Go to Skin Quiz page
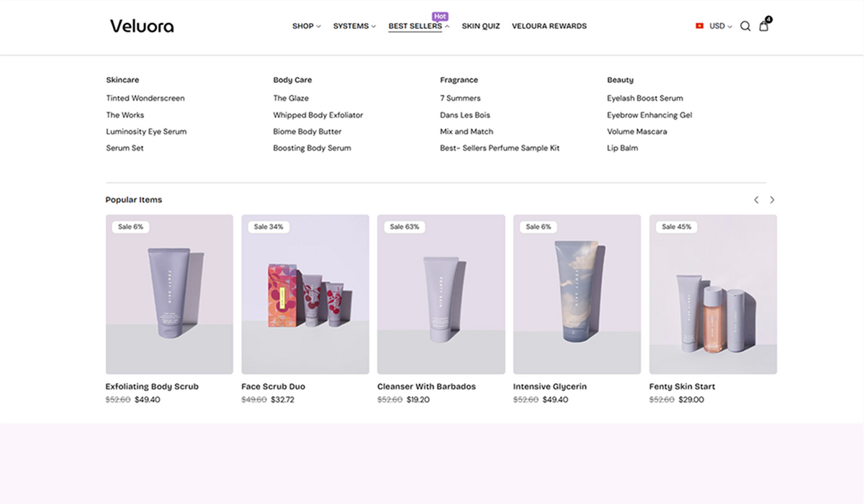Screen dimensions: 864x504 [x=481, y=26]
